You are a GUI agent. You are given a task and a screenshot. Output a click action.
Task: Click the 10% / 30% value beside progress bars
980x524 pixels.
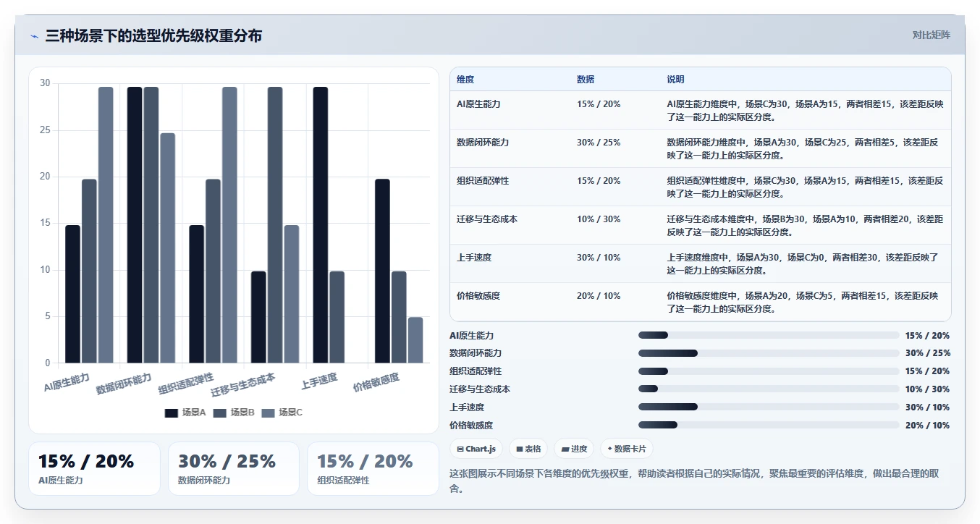coord(927,389)
